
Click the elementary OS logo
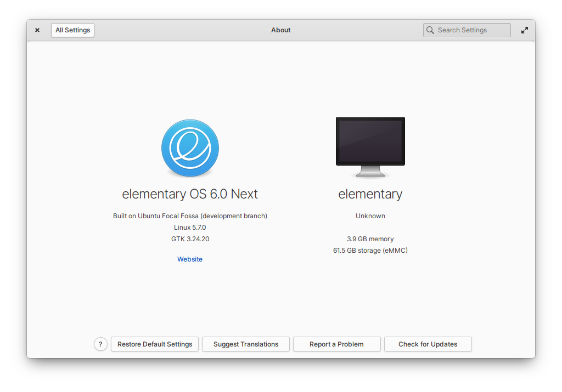click(x=190, y=147)
